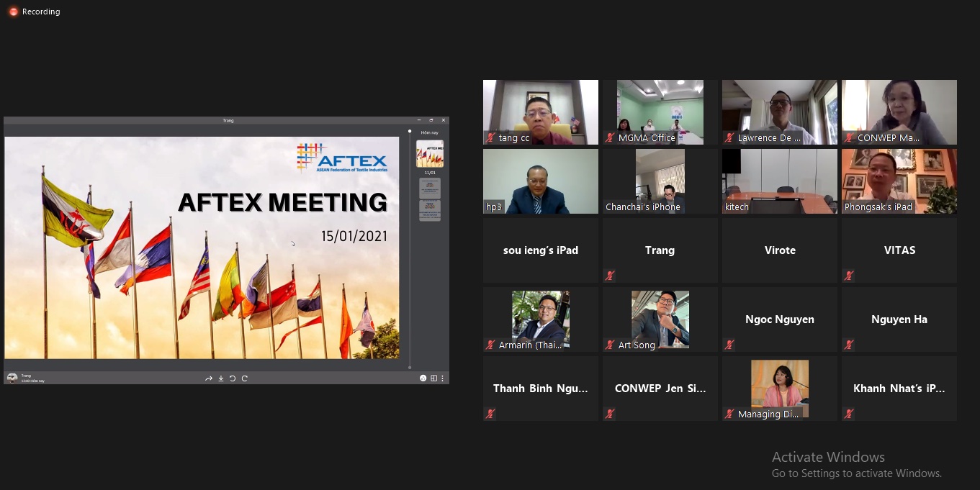Click the AFTEX logo on the slide
Viewport: 980px width, 490px height.
(342, 158)
